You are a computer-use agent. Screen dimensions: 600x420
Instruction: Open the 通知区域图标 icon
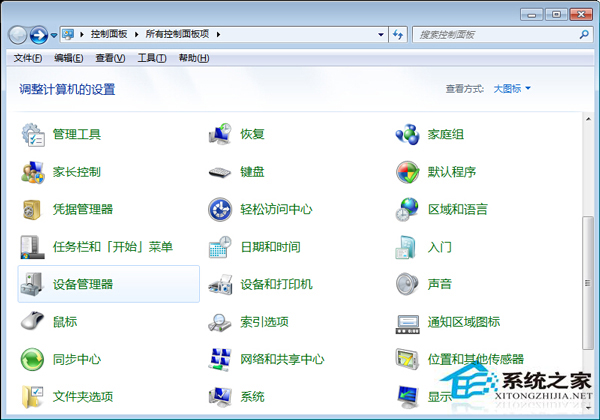pyautogui.click(x=408, y=324)
